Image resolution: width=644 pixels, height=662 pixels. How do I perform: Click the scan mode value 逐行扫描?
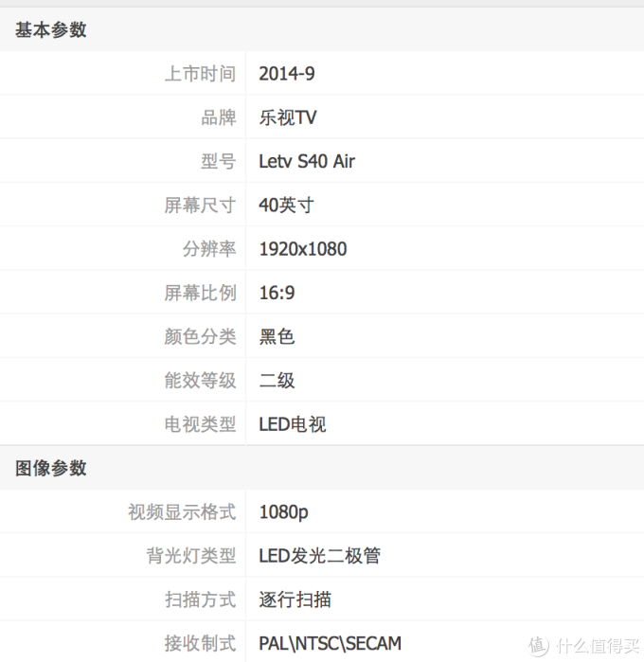click(x=295, y=599)
